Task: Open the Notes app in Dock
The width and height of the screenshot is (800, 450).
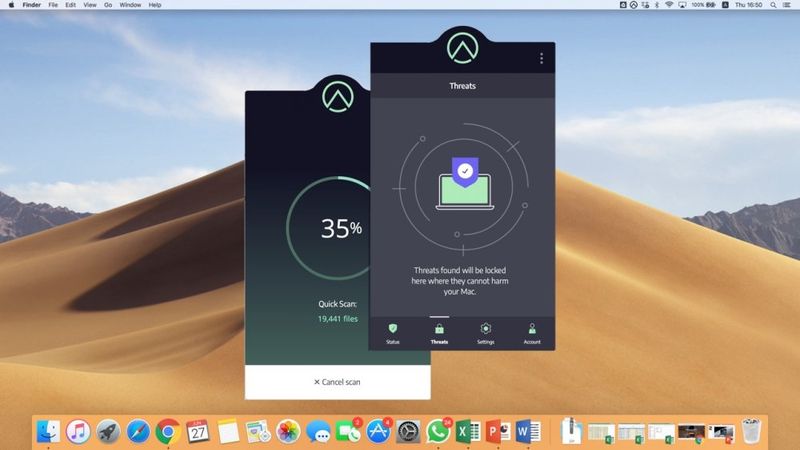Action: pyautogui.click(x=228, y=432)
